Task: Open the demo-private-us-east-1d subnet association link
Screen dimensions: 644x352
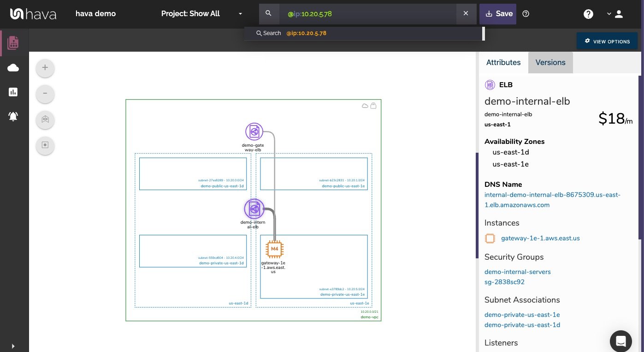Action: point(522,325)
